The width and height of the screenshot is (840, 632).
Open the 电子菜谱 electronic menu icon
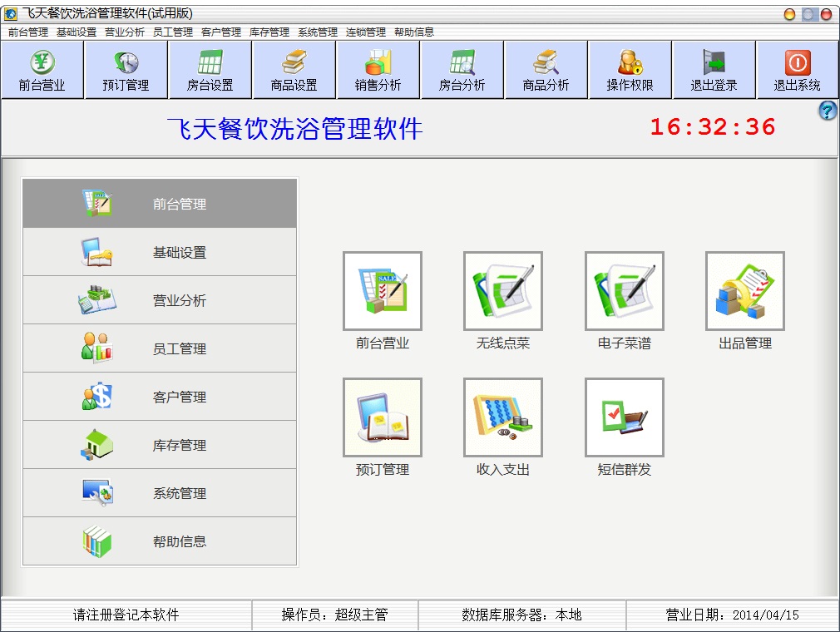(x=624, y=291)
